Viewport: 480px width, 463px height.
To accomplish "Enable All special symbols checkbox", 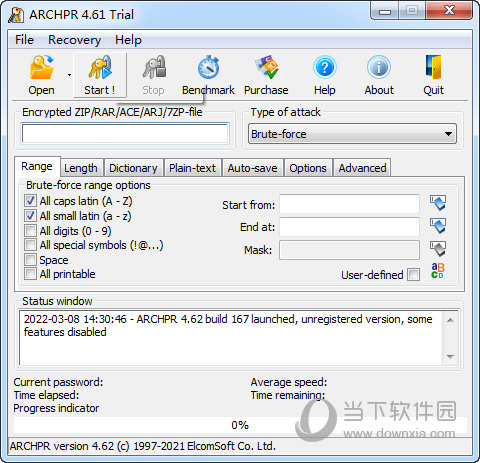I will coord(30,245).
